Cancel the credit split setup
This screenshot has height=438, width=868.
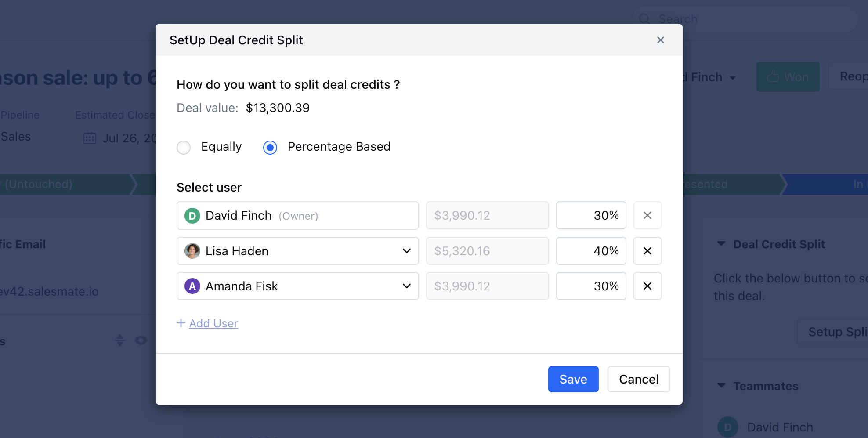point(639,379)
